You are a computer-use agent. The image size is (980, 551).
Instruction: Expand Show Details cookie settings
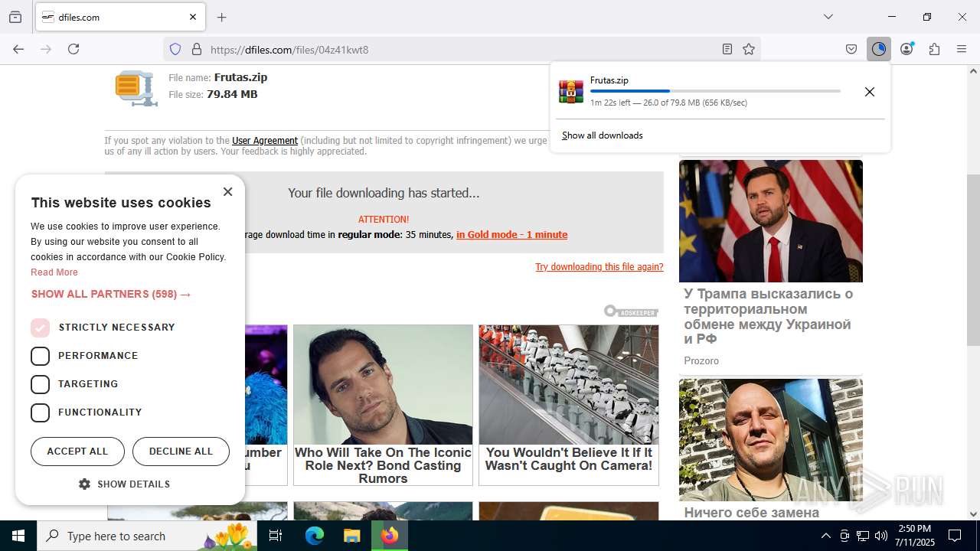point(124,484)
